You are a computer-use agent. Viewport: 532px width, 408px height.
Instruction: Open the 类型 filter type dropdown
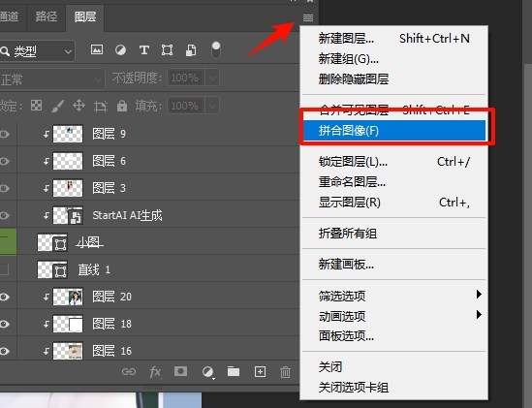point(37,51)
